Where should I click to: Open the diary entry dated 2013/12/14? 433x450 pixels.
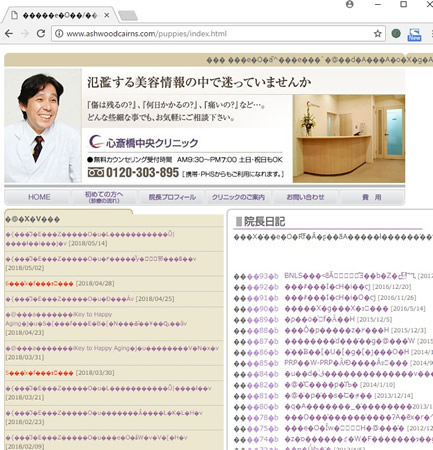click(328, 396)
